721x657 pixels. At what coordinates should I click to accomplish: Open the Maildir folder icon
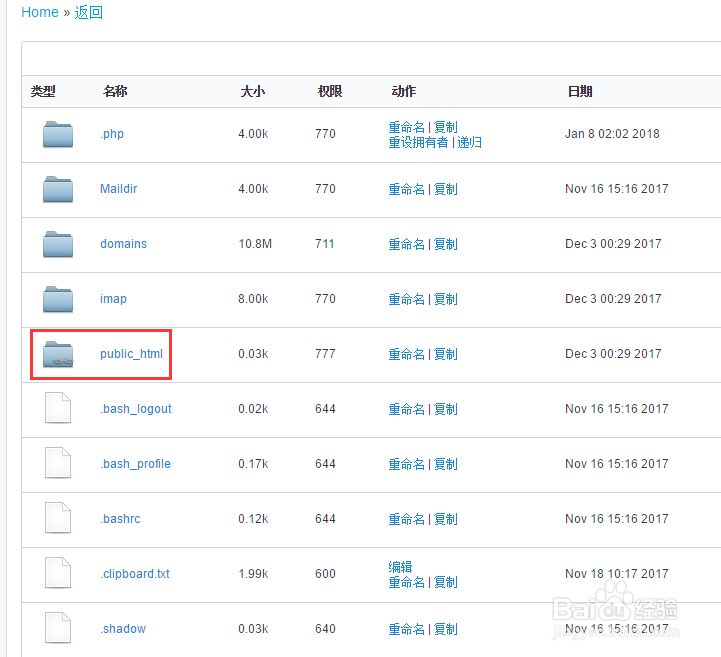coord(58,189)
